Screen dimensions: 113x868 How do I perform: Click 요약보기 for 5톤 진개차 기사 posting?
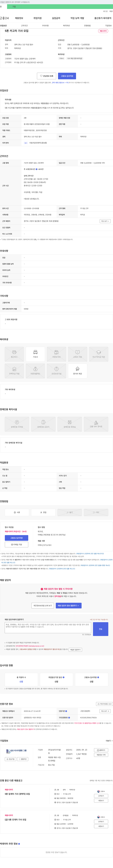click(101, 821)
